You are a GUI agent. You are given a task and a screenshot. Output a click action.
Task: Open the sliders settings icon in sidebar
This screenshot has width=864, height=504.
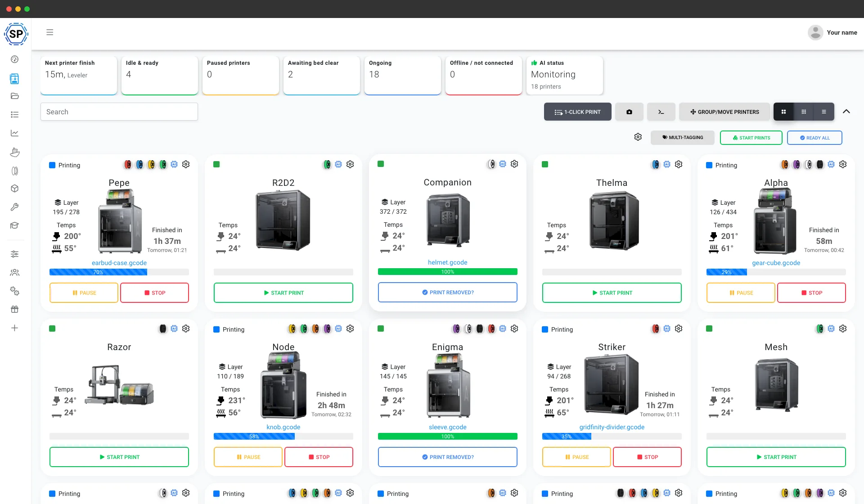tap(15, 254)
